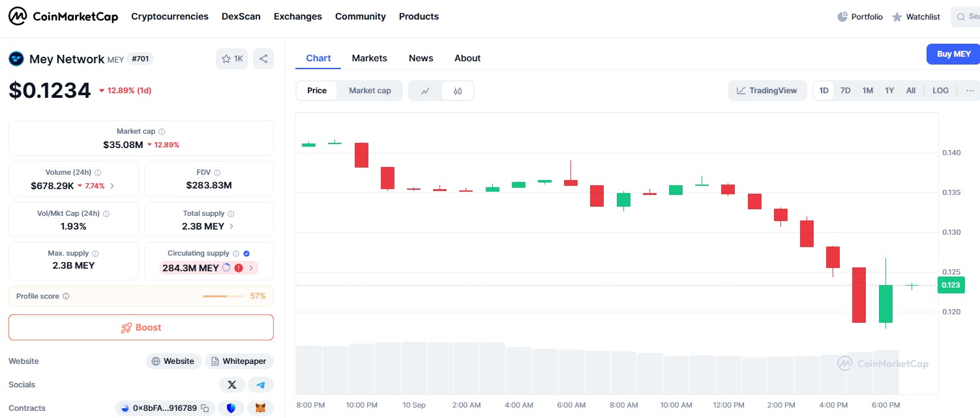Open Community menu

coord(361,16)
